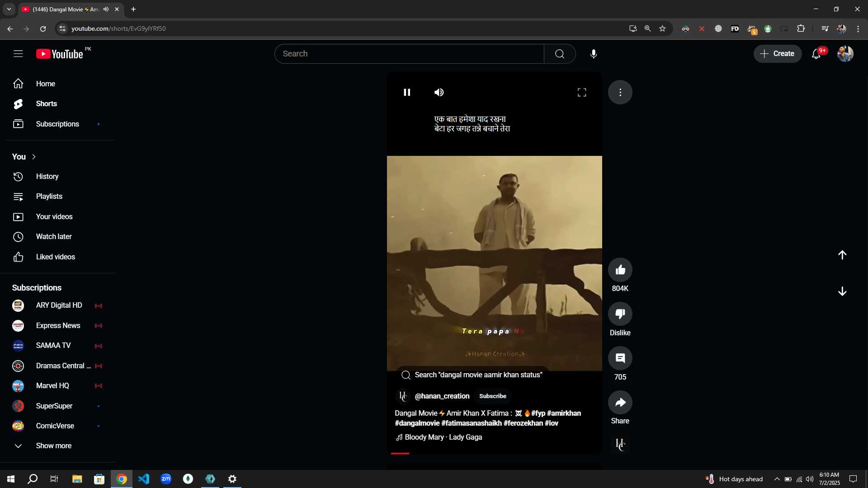Open Express News channel
The height and width of the screenshot is (488, 868).
(58, 326)
